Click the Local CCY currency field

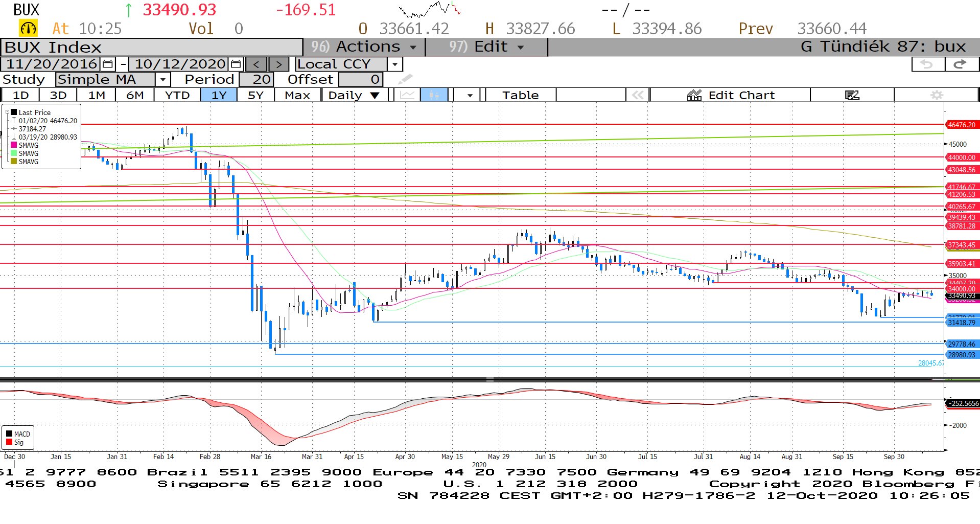341,64
